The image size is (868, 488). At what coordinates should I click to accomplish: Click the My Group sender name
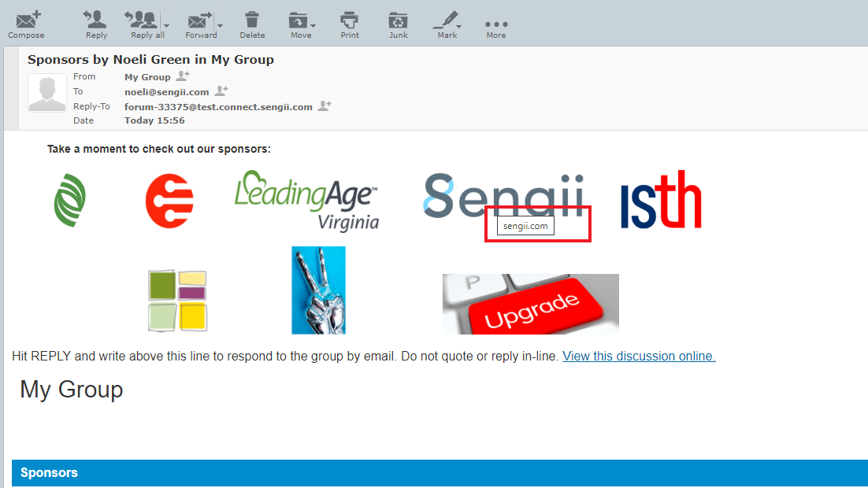[x=147, y=77]
